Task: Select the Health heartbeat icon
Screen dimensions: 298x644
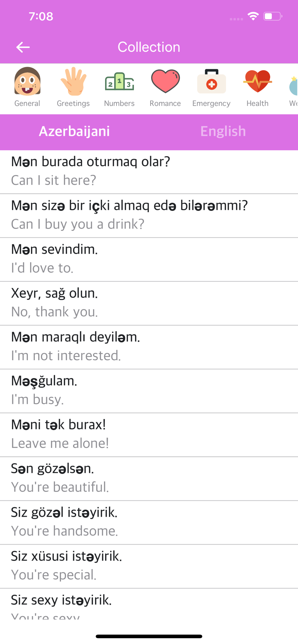Action: click(257, 81)
